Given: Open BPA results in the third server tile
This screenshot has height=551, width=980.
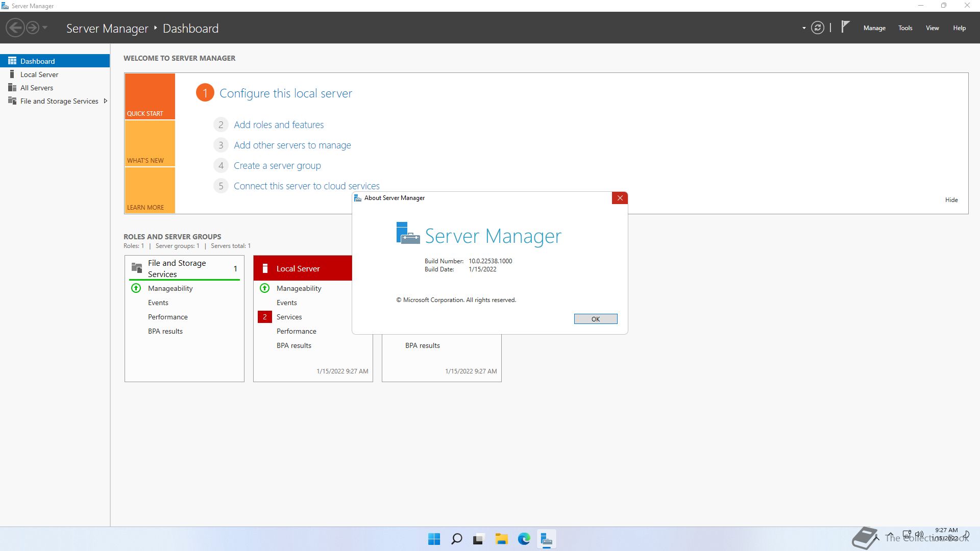Looking at the screenshot, I should point(423,345).
